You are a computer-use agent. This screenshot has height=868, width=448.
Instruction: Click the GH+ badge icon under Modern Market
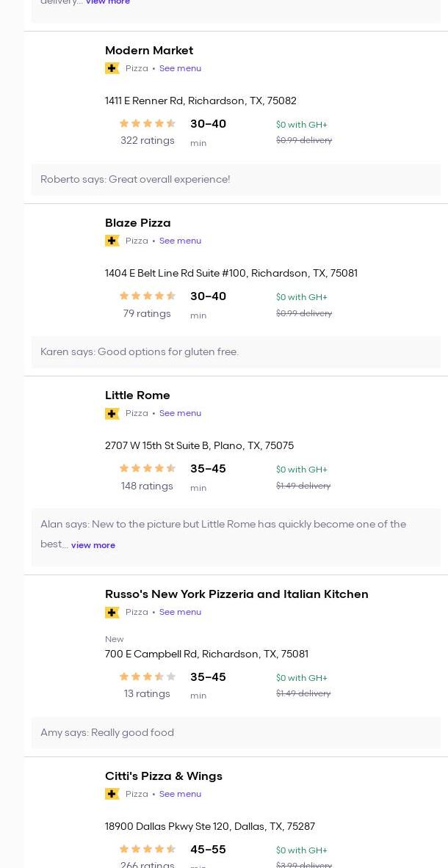pos(112,68)
